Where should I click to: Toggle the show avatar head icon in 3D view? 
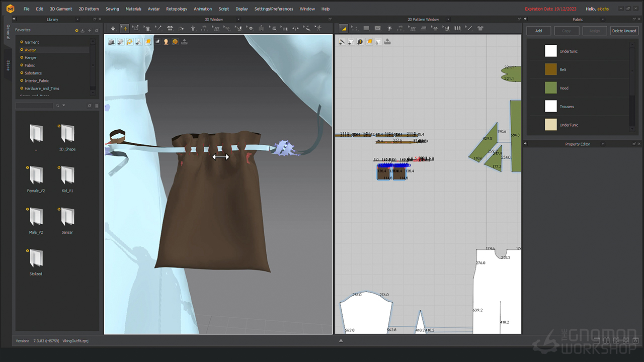(x=166, y=42)
